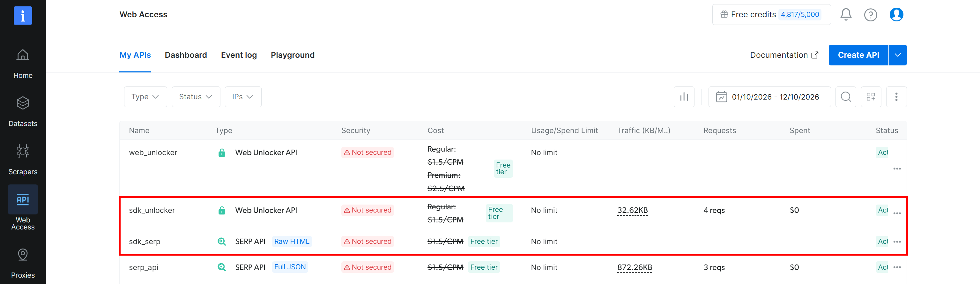980x284 pixels.
Task: Open user account avatar menu
Action: pos(896,14)
